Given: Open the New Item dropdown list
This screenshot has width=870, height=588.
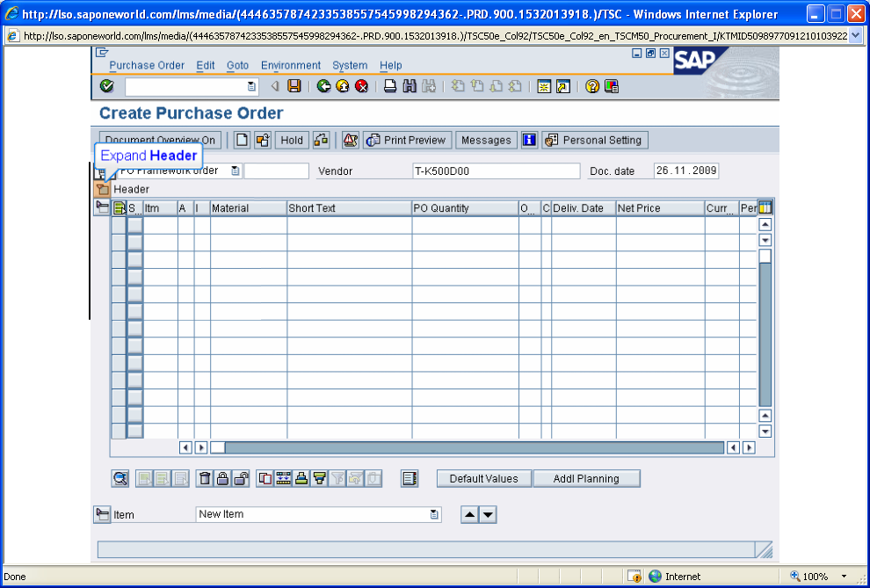Looking at the screenshot, I should pos(434,514).
